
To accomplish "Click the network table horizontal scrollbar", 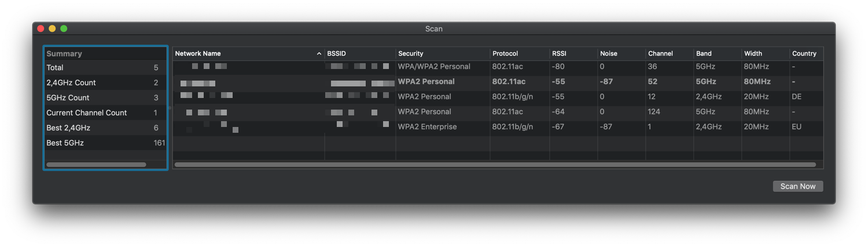I will [495, 165].
